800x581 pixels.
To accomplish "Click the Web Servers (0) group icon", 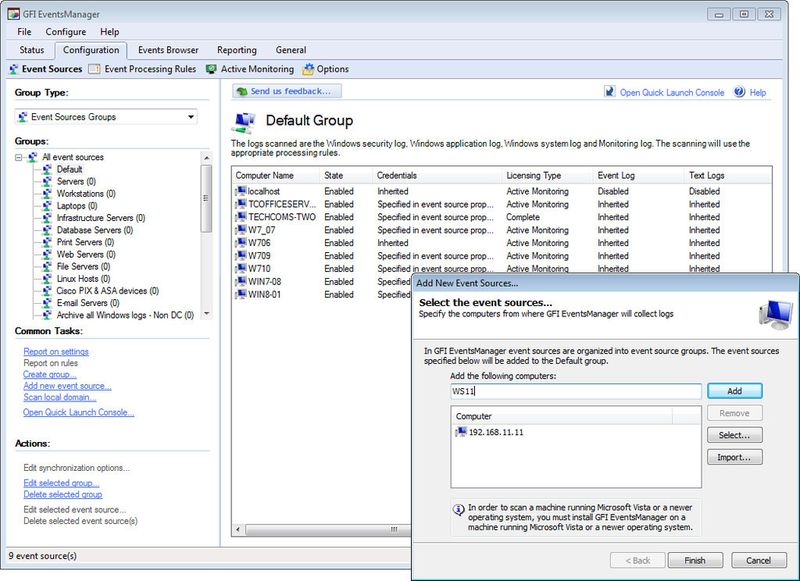I will [47, 255].
